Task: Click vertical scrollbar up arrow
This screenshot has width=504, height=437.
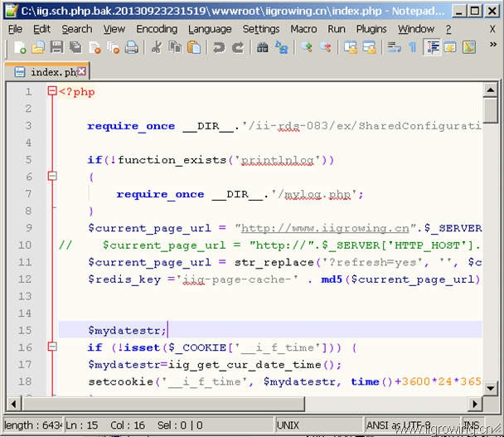Action: pos(491,90)
